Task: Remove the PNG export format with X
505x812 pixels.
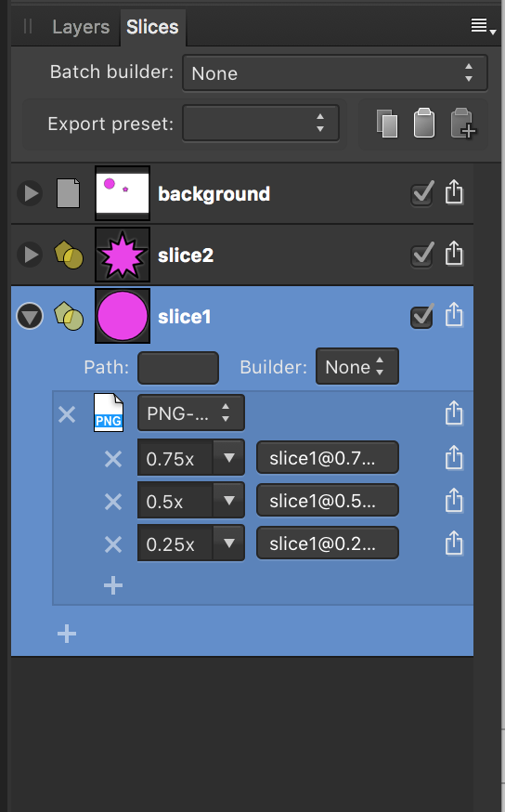Action: point(67,414)
